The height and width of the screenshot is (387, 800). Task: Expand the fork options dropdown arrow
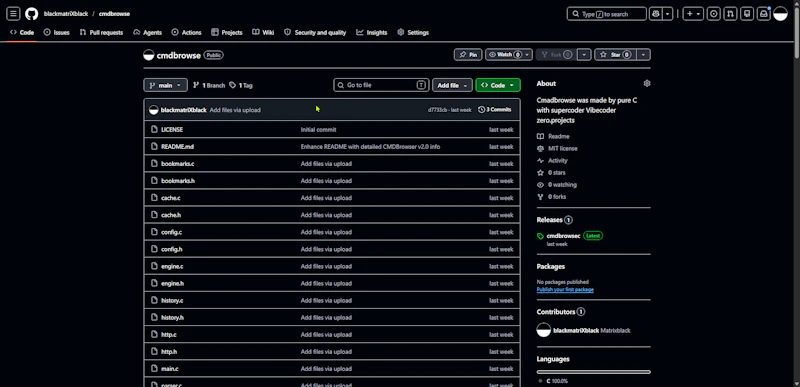[585, 55]
